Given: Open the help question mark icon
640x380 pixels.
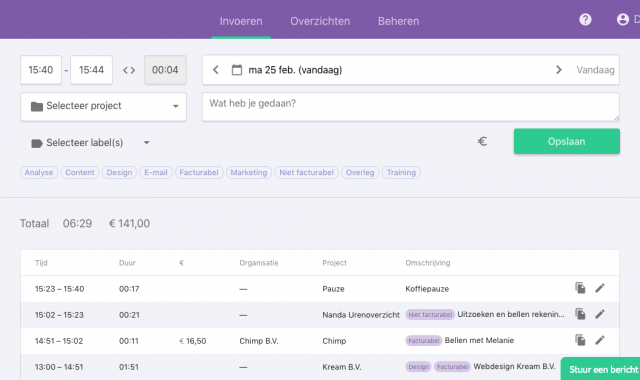Looking at the screenshot, I should click(585, 19).
